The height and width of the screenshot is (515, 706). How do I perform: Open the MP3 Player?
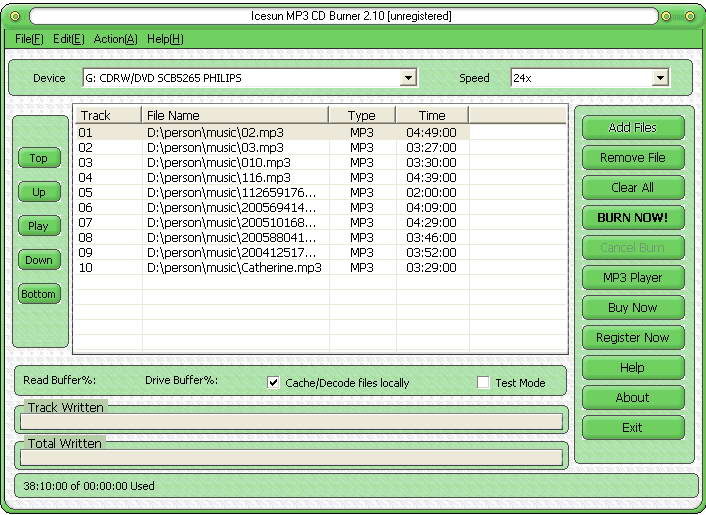pyautogui.click(x=633, y=278)
